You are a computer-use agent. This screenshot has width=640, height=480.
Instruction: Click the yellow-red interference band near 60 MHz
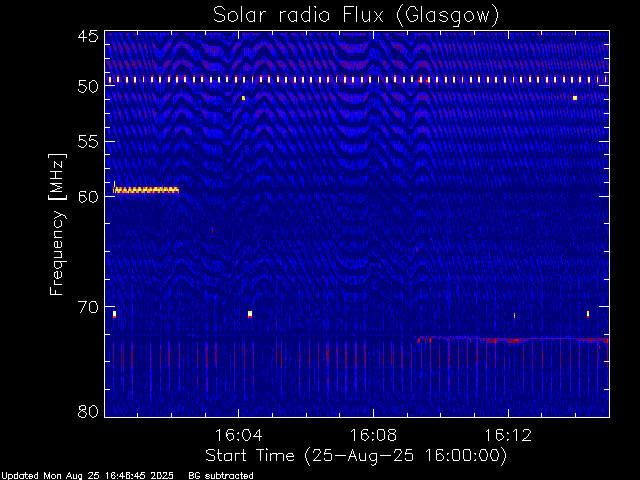pyautogui.click(x=146, y=190)
